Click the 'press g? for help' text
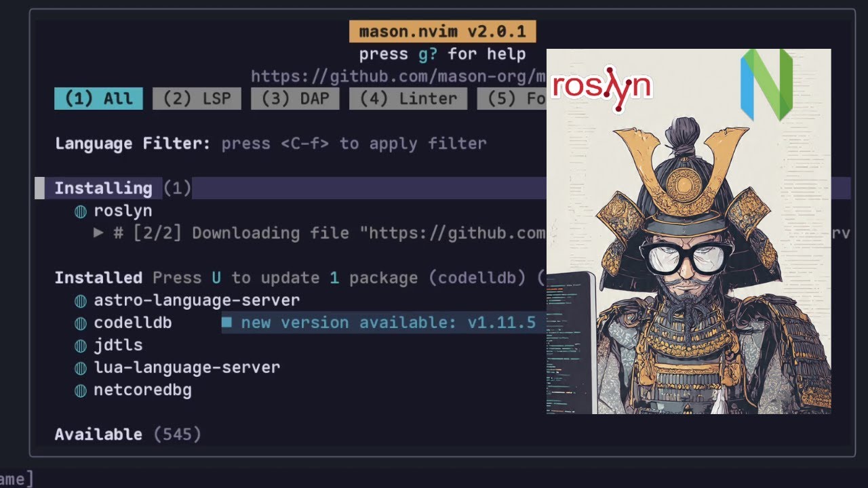868x488 pixels. (442, 54)
